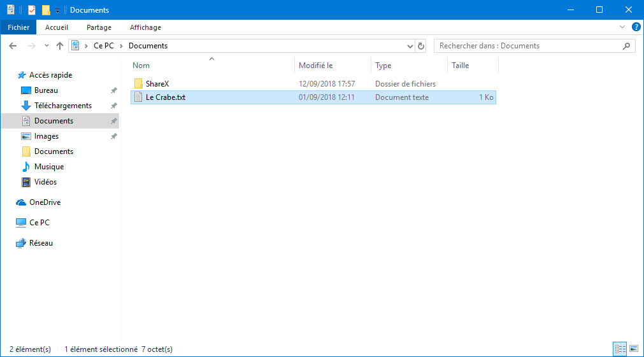Refresh the Documents folder
The image size is (644, 357).
421,46
